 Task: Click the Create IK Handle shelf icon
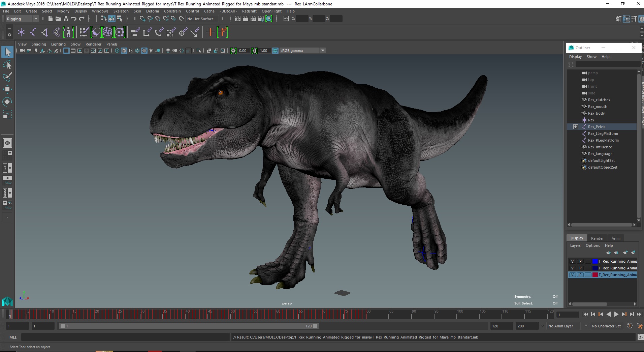point(45,32)
